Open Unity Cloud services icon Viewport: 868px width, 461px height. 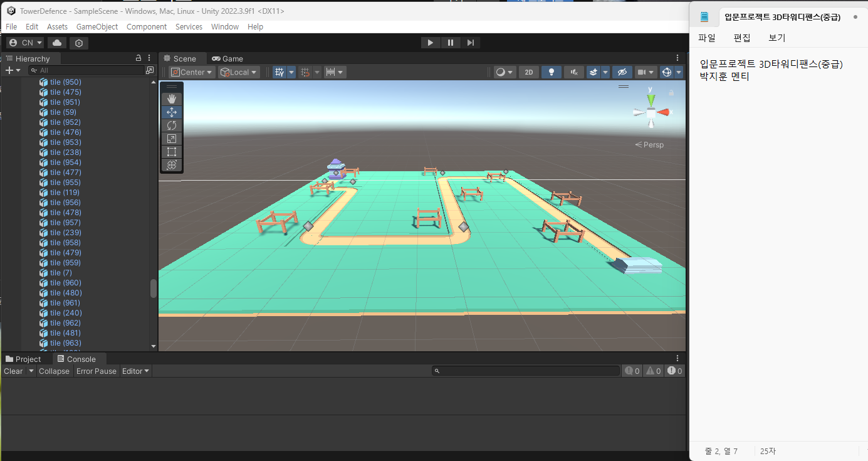(x=57, y=43)
